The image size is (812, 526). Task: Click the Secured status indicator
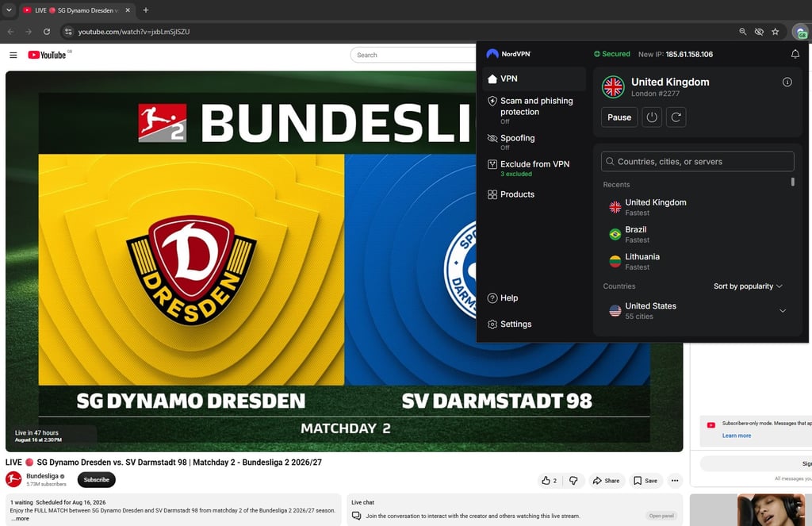[612, 54]
